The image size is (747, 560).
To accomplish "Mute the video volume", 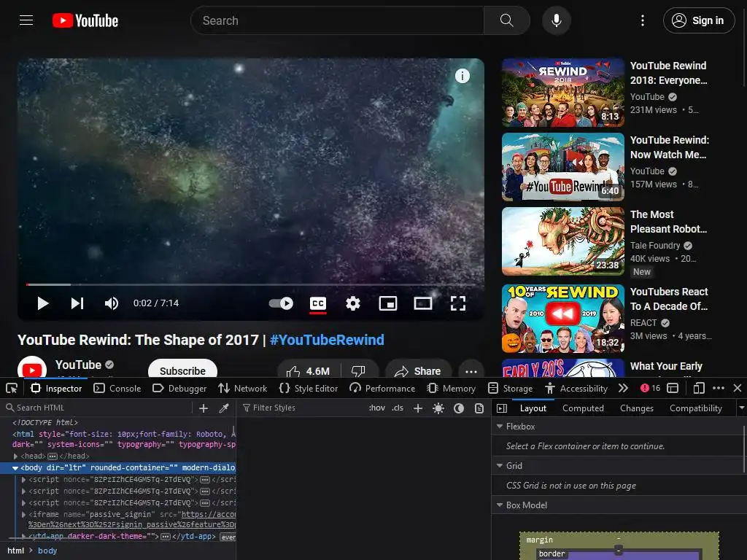I will coord(112,303).
